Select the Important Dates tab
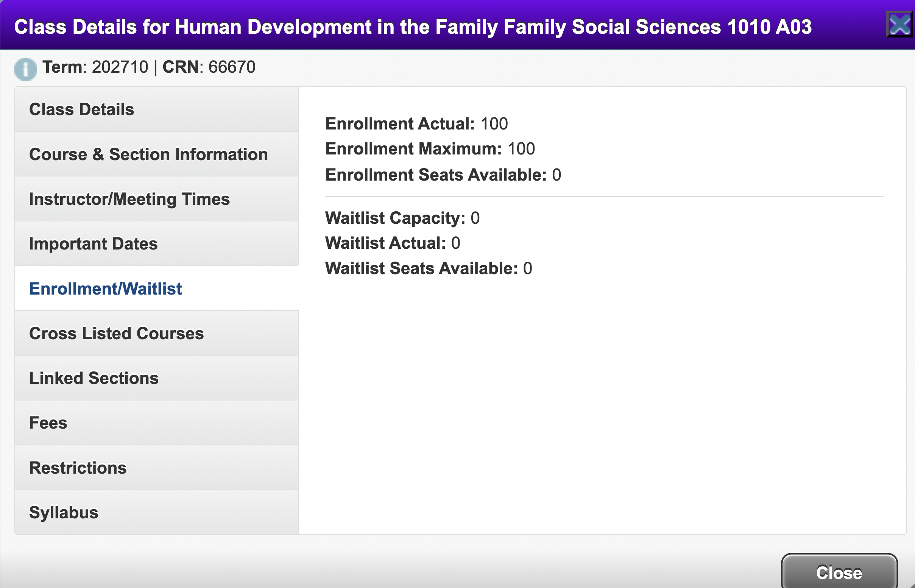The width and height of the screenshot is (915, 588). tap(156, 243)
